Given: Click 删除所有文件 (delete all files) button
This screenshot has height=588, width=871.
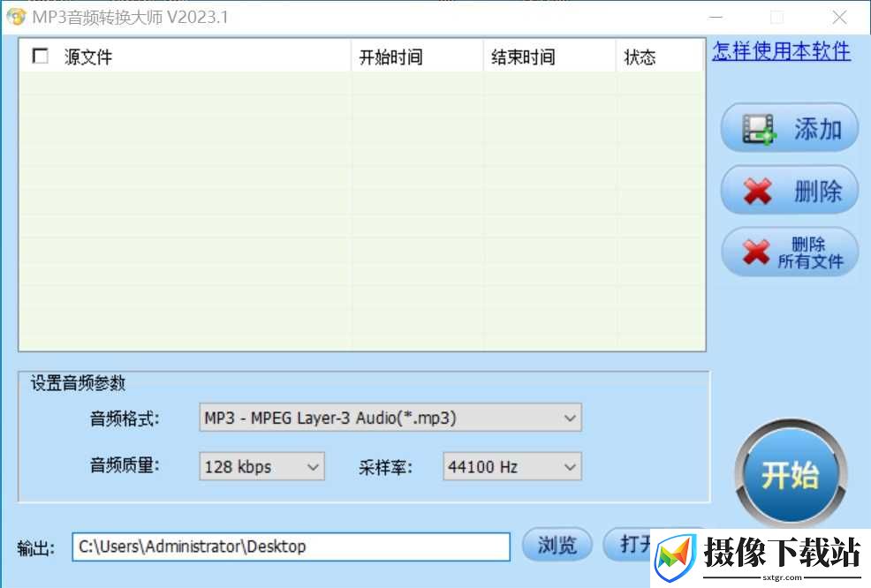Looking at the screenshot, I should pos(790,253).
